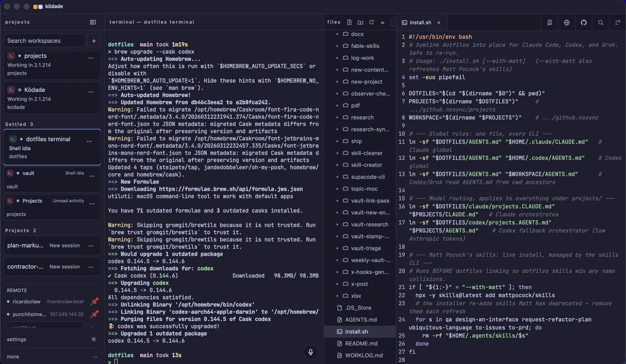Collapse the projects sidebar panel

click(x=93, y=22)
